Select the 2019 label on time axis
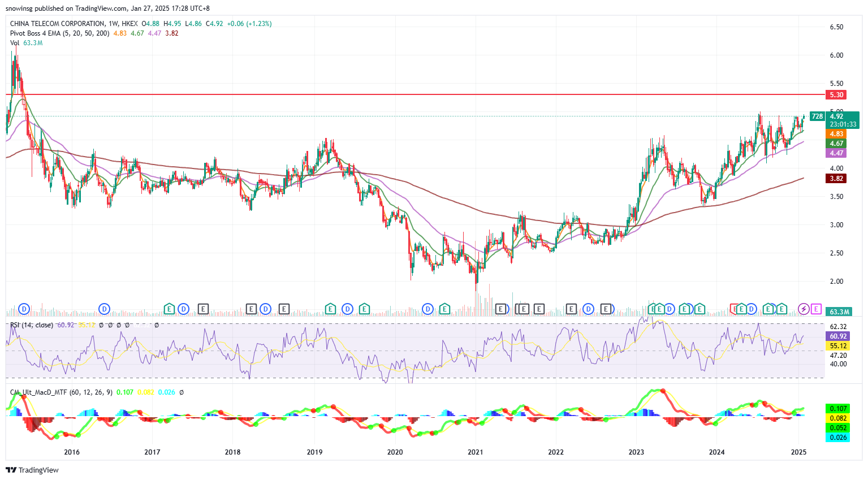Image resolution: width=868 pixels, height=480 pixels. click(x=314, y=452)
